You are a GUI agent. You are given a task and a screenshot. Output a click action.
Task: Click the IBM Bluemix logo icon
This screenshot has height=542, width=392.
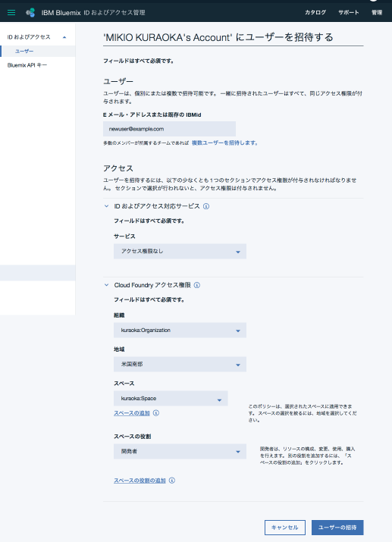(x=30, y=12)
